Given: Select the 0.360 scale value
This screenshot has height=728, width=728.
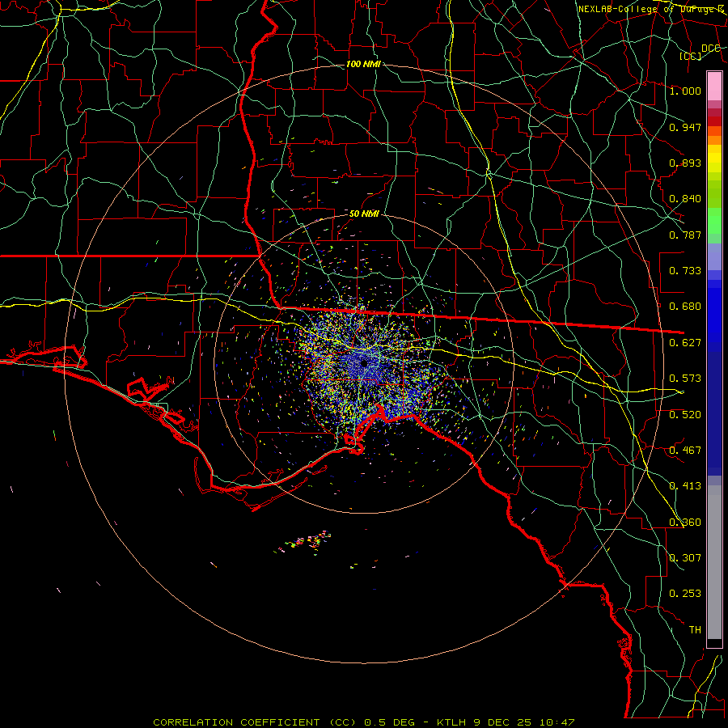Looking at the screenshot, I should click(685, 523).
